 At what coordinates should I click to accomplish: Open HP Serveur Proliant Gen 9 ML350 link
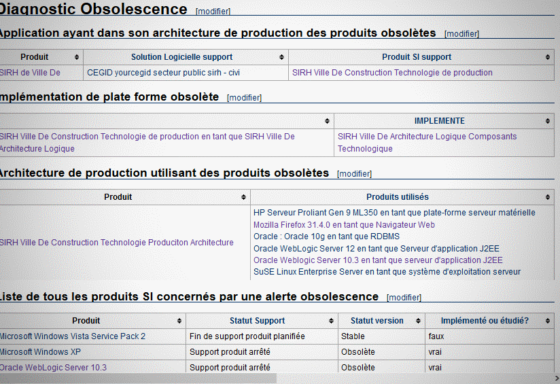coord(394,213)
